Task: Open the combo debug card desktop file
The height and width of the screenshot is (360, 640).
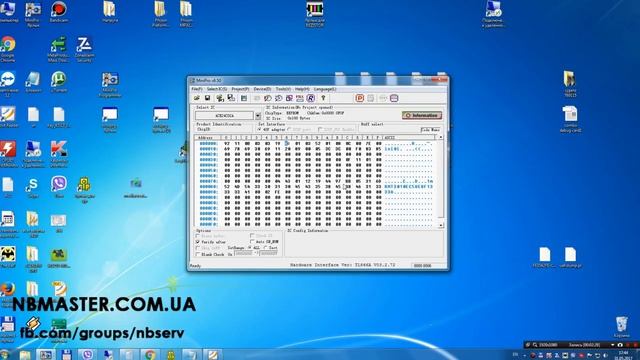Action: pyautogui.click(x=570, y=119)
